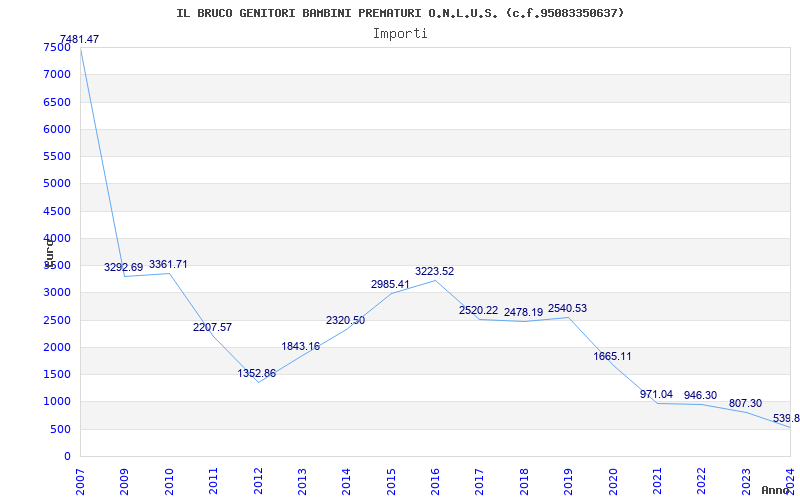Image resolution: width=800 pixels, height=500 pixels.
Task: Click the 2020 year label on x-axis
Action: 612,481
